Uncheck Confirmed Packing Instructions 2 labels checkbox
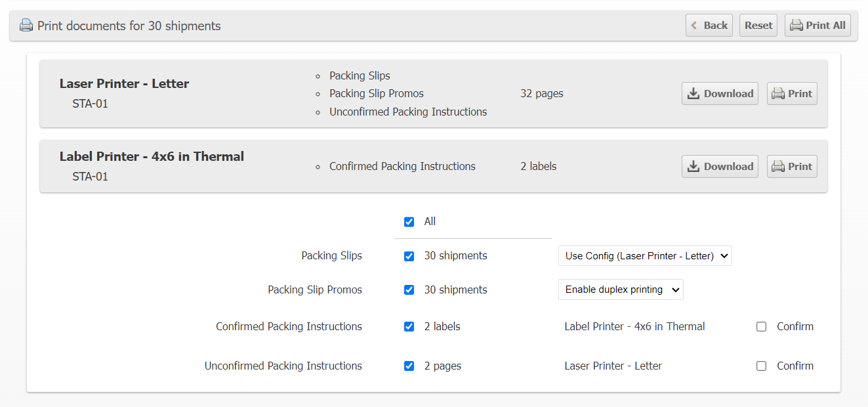868x407 pixels. tap(409, 327)
